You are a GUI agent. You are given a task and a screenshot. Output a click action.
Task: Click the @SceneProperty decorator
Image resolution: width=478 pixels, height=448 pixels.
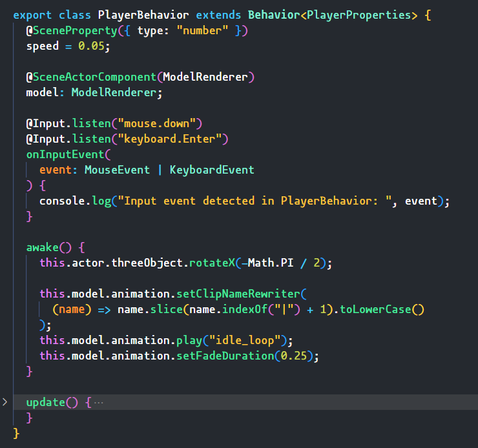click(x=72, y=30)
